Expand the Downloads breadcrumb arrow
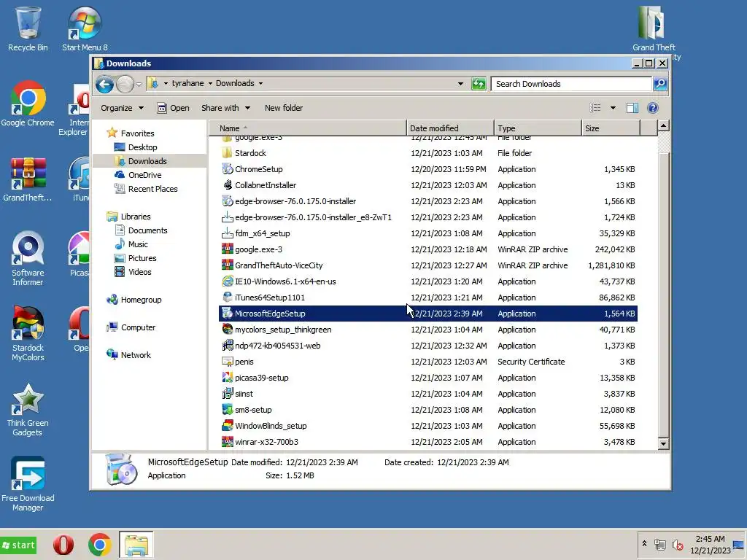The width and height of the screenshot is (747, 560). [x=260, y=83]
